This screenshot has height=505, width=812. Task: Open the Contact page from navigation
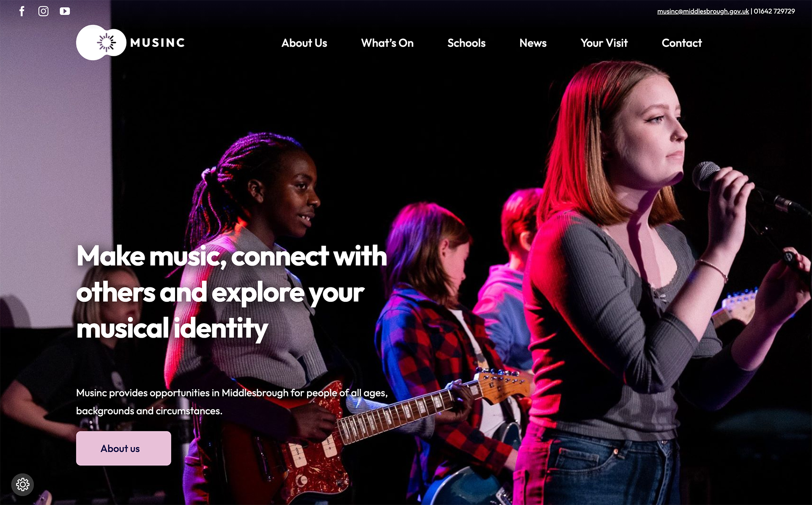682,43
